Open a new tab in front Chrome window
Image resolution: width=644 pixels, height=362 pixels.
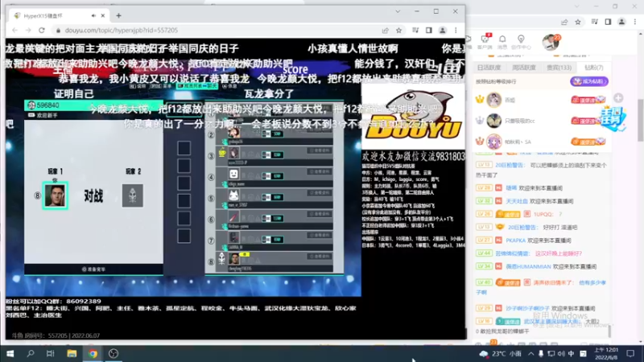pyautogui.click(x=118, y=15)
